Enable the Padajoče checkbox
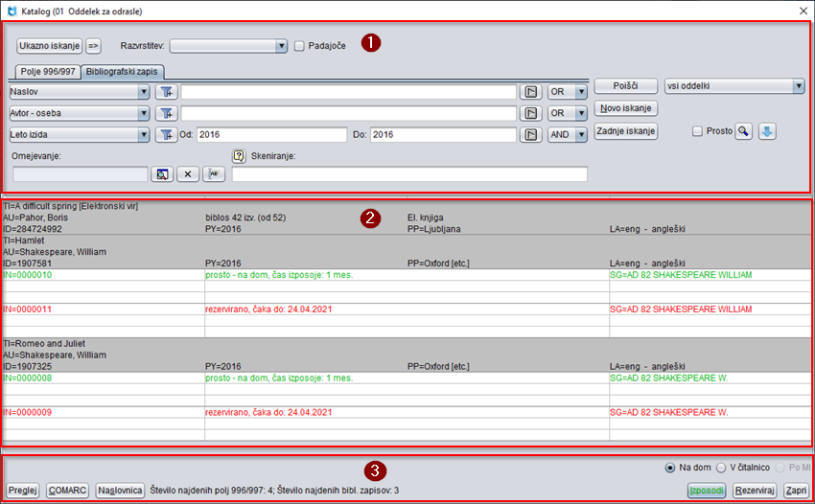 click(300, 45)
